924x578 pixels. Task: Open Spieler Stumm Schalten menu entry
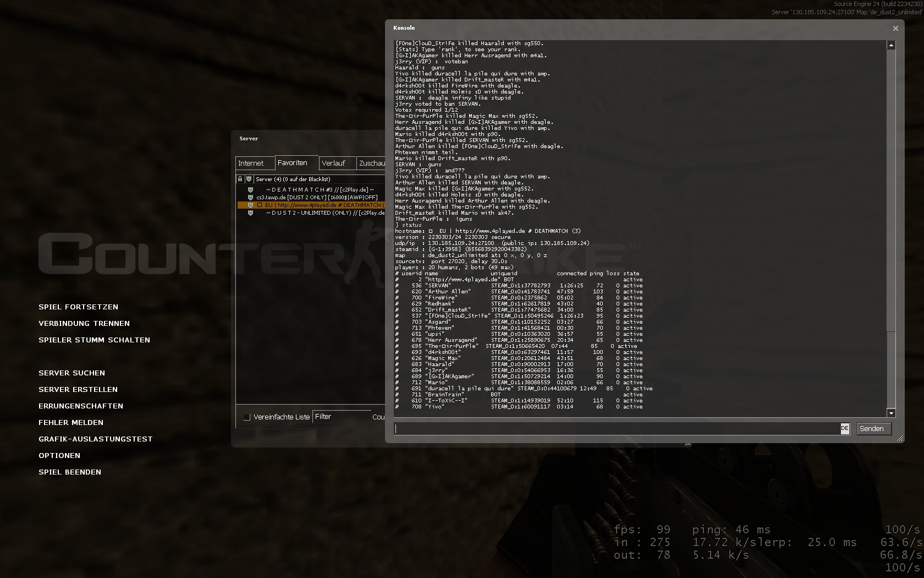coord(94,340)
